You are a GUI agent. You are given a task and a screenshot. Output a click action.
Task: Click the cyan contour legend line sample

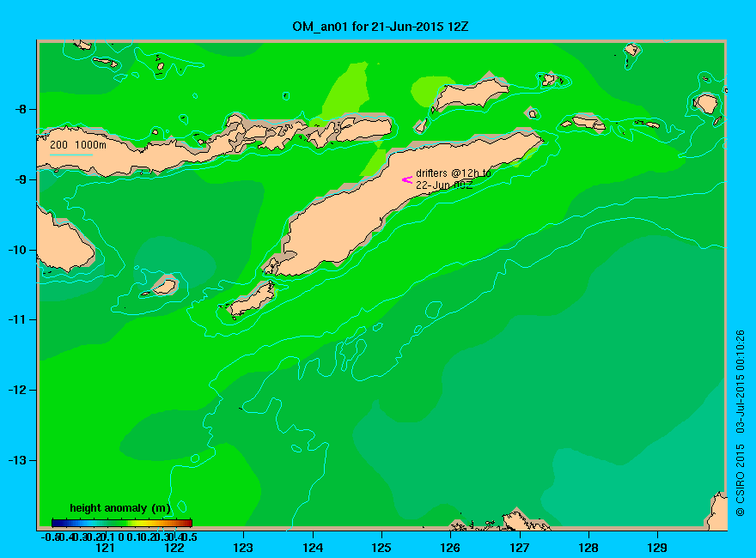[71, 155]
